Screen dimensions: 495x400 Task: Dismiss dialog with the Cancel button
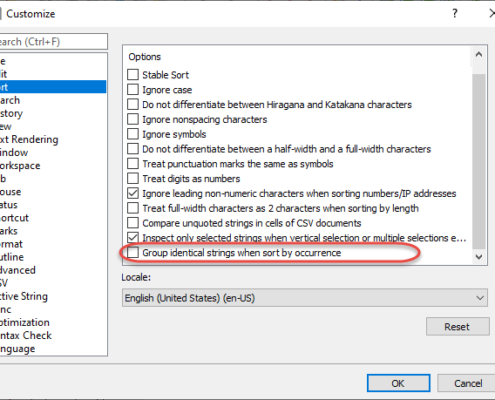tap(467, 383)
